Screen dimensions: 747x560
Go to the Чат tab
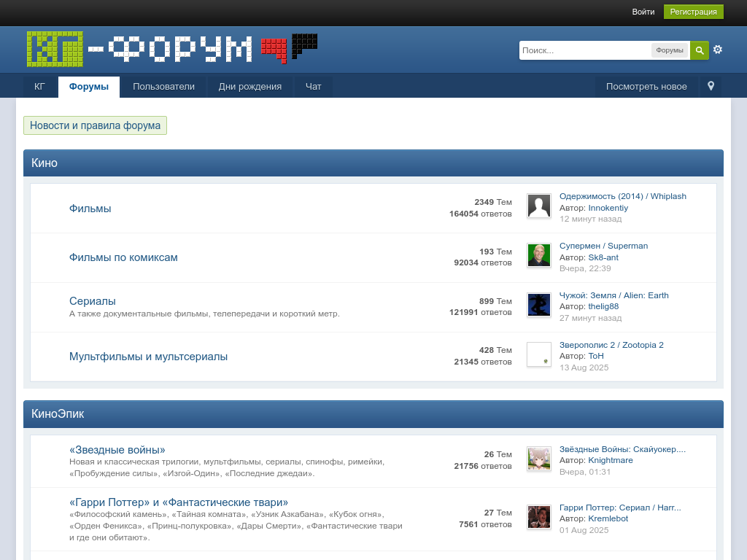pos(313,87)
